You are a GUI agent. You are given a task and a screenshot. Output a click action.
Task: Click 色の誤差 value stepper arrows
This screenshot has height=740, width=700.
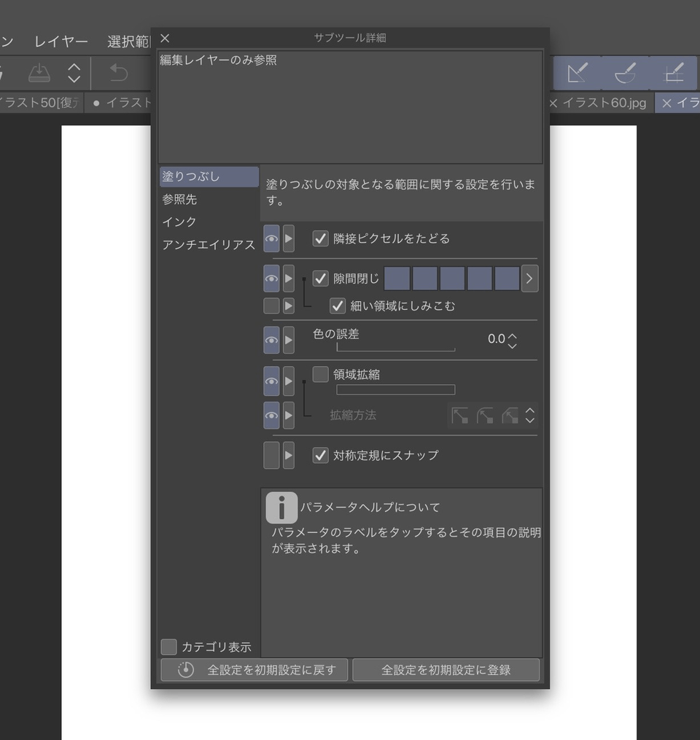coord(513,340)
